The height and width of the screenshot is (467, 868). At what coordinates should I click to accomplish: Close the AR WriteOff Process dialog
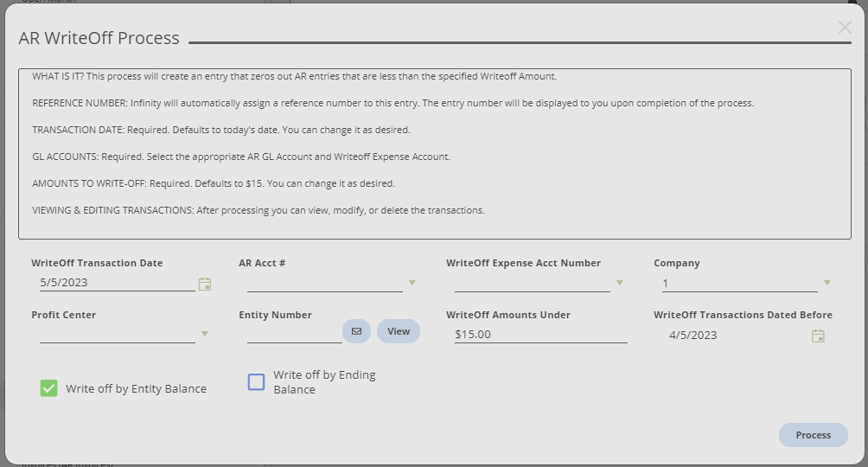[x=845, y=28]
